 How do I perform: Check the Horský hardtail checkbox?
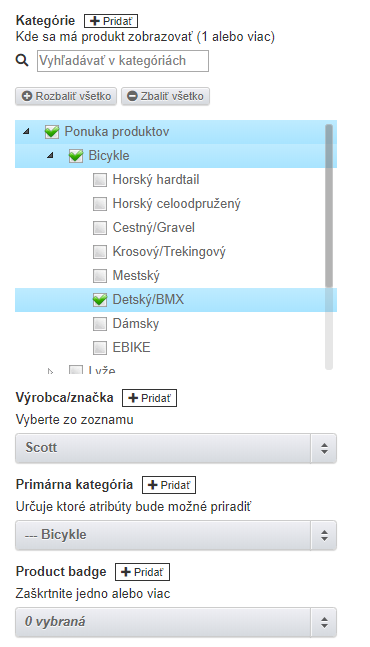point(99,180)
